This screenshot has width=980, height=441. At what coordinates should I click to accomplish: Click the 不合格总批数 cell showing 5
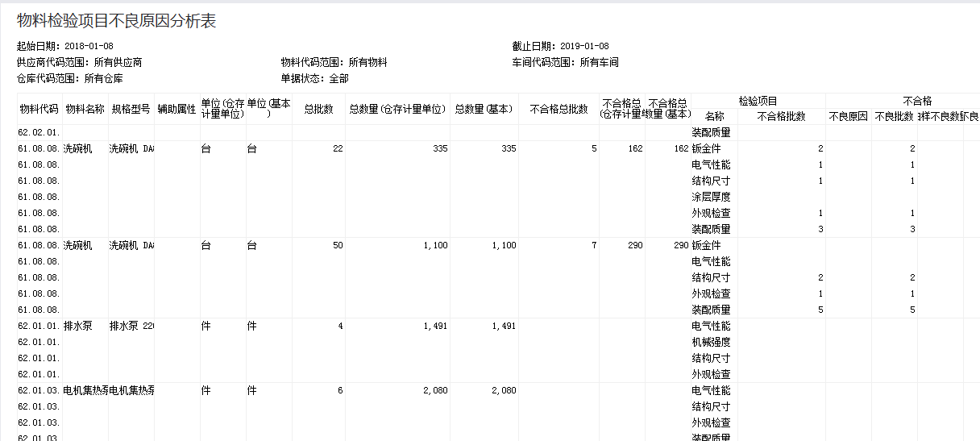coord(559,148)
